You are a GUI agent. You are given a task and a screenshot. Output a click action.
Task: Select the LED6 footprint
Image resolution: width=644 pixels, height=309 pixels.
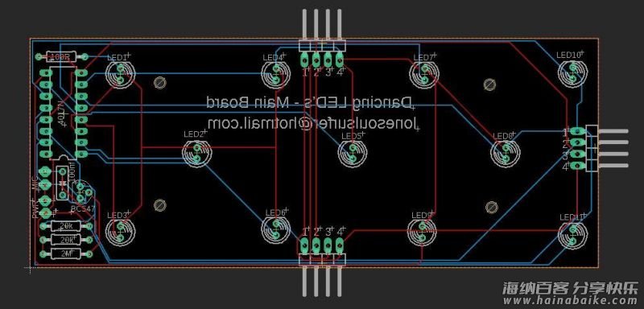276,229
